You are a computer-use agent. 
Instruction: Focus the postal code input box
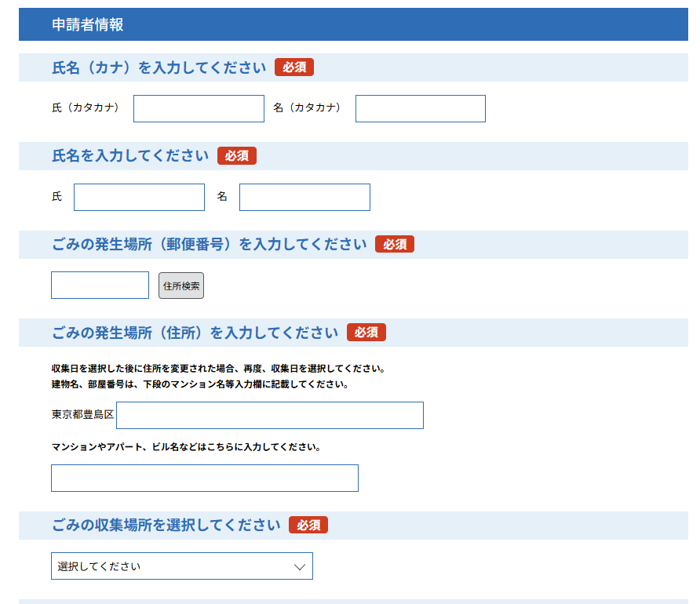pos(100,286)
